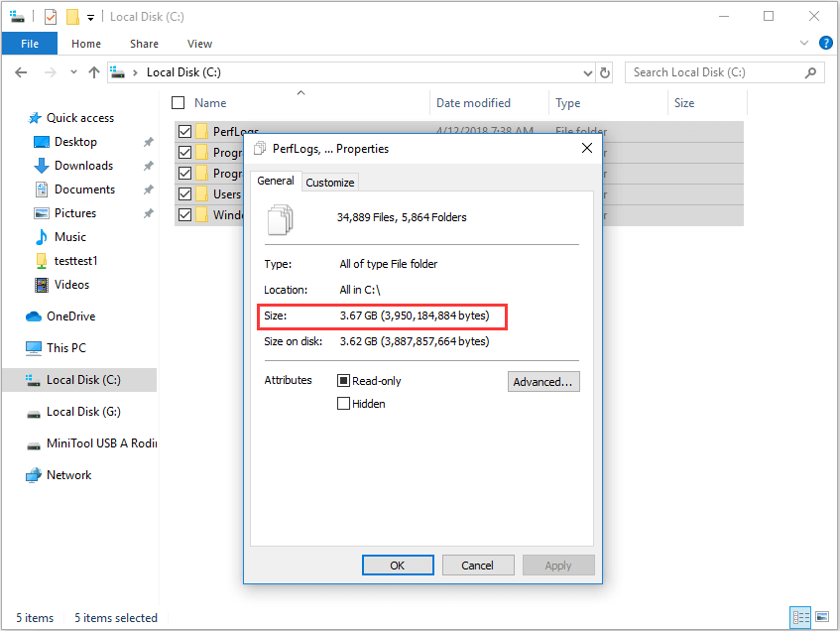Image resolution: width=840 pixels, height=631 pixels.
Task: Click the multiple files icon in Properties
Action: pyautogui.click(x=281, y=219)
